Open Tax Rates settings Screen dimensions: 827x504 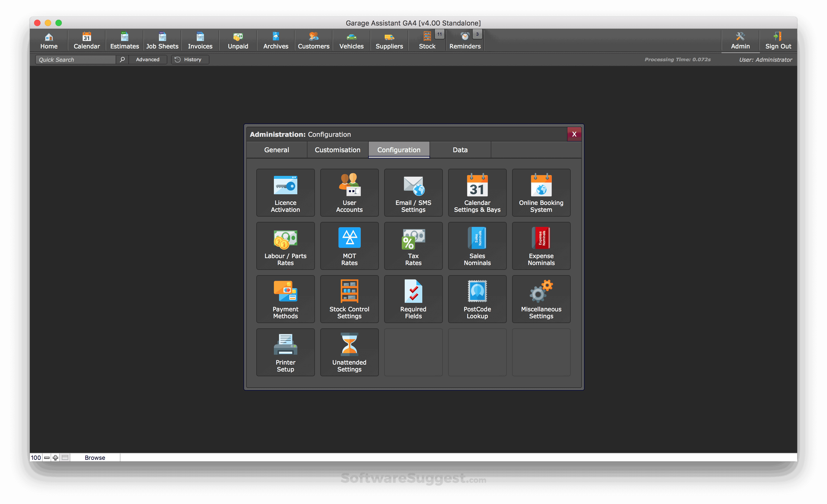point(413,246)
